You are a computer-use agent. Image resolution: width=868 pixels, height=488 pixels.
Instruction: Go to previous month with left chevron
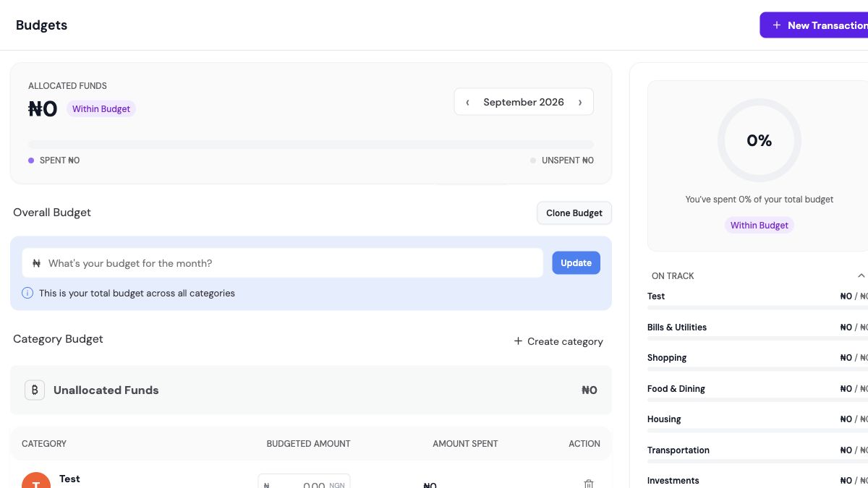coord(467,102)
